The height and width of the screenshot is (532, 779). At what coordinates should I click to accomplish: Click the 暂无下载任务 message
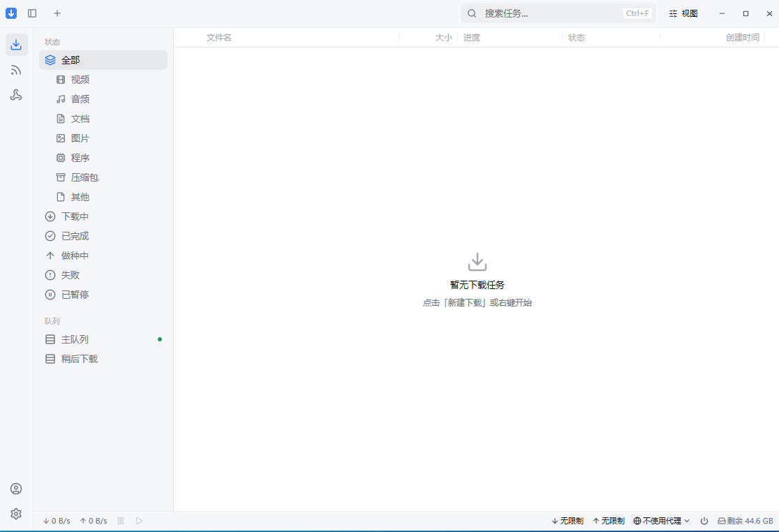[477, 285]
